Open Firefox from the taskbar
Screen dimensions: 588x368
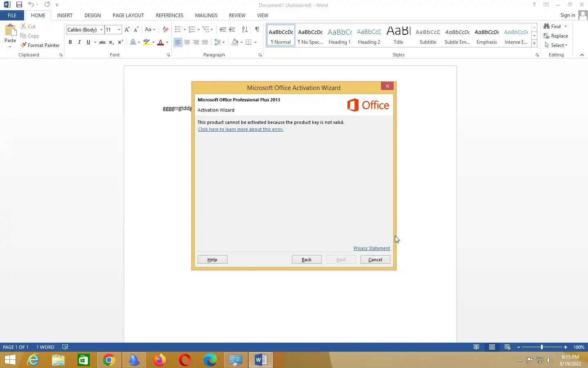159,360
